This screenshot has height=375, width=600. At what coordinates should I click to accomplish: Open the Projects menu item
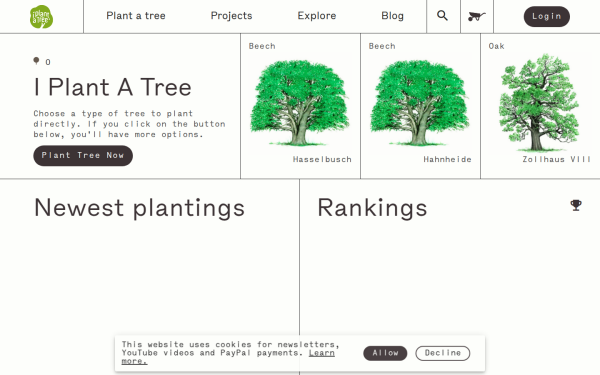(232, 16)
